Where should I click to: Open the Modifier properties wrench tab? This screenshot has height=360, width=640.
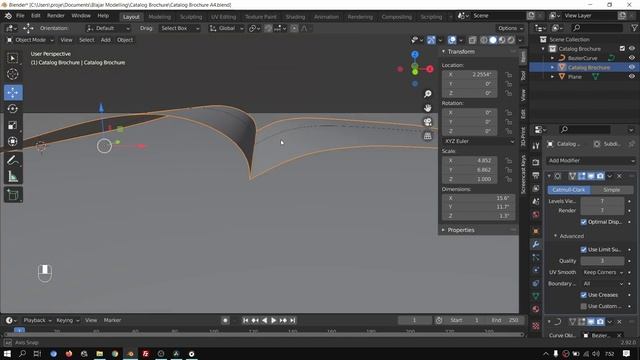[x=536, y=244]
